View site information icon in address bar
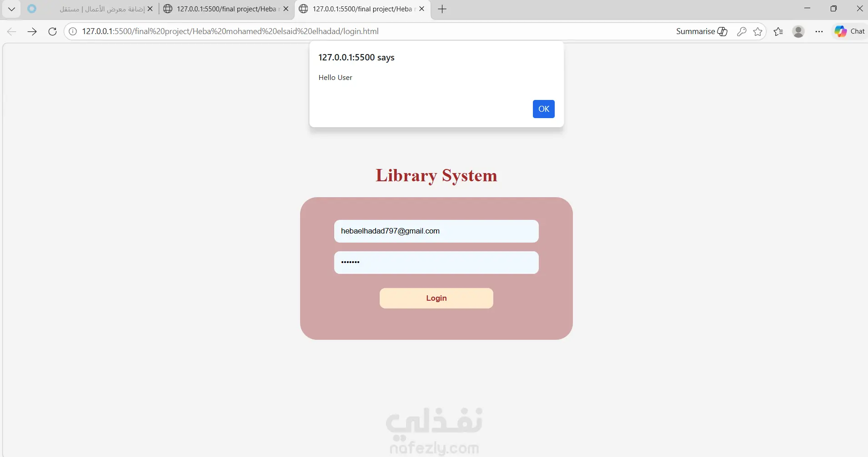Screen dimensions: 868x457 coord(73,31)
